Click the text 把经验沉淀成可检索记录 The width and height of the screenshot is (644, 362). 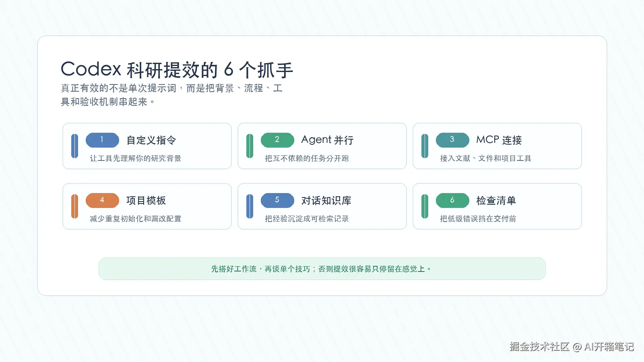pos(307,219)
